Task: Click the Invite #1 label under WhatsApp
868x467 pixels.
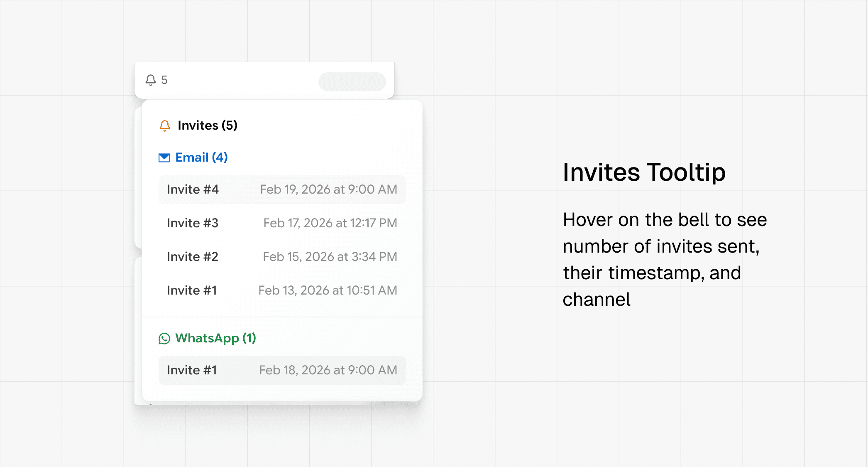Action: coord(192,370)
